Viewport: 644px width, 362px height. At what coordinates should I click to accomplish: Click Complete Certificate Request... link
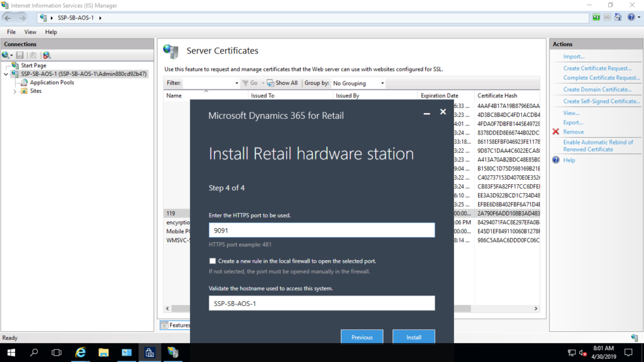coord(602,77)
